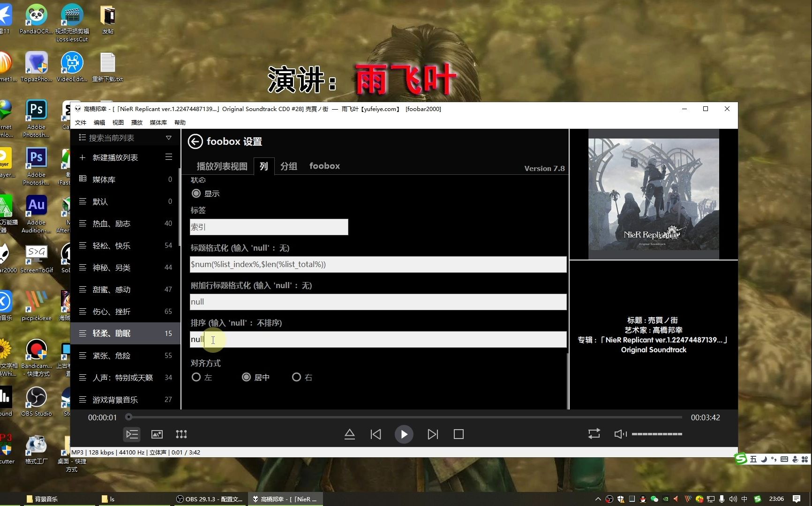
Task: Open the 媒体库 menu
Action: tap(158, 122)
